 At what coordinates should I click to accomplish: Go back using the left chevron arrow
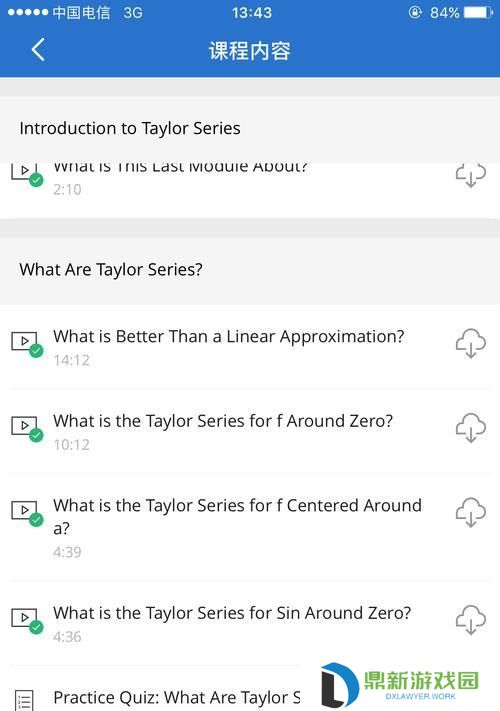coord(38,49)
